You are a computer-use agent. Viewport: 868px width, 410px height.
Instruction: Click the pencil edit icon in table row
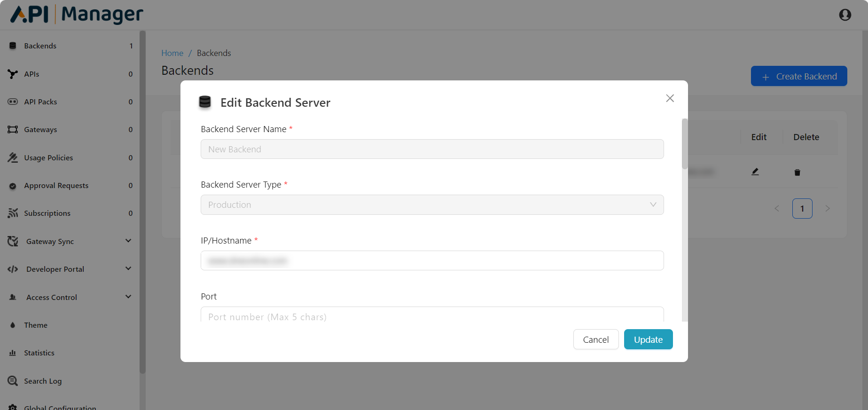coord(755,172)
